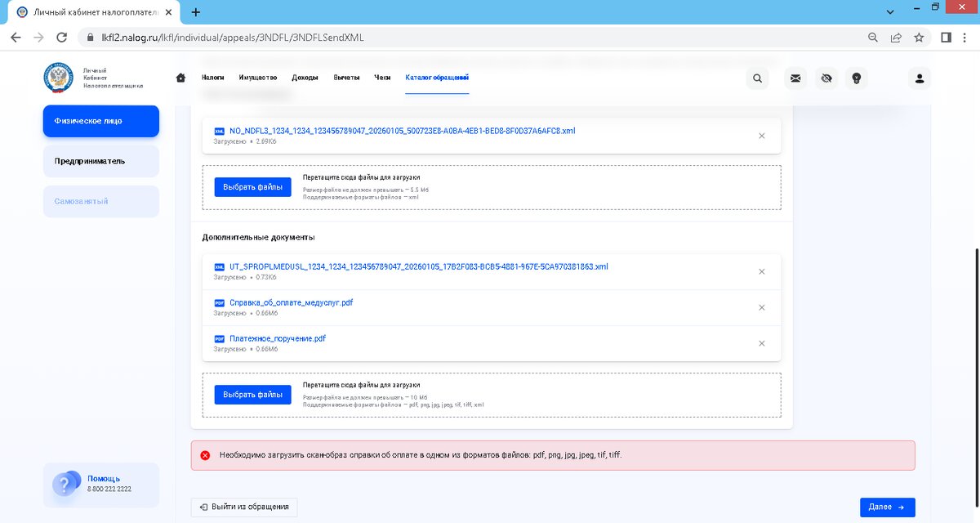
Task: Go back in browser history
Action: (x=16, y=37)
